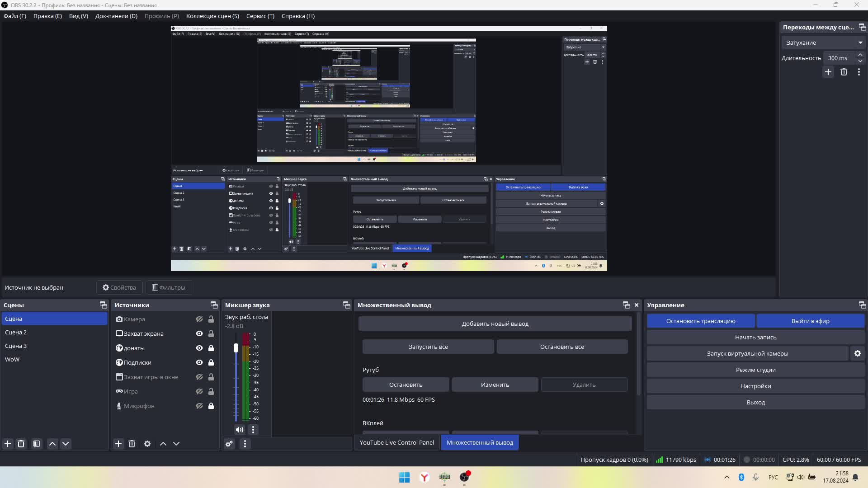Expand the Затухание transition dropdown
The width and height of the screenshot is (868, 488).
point(860,42)
